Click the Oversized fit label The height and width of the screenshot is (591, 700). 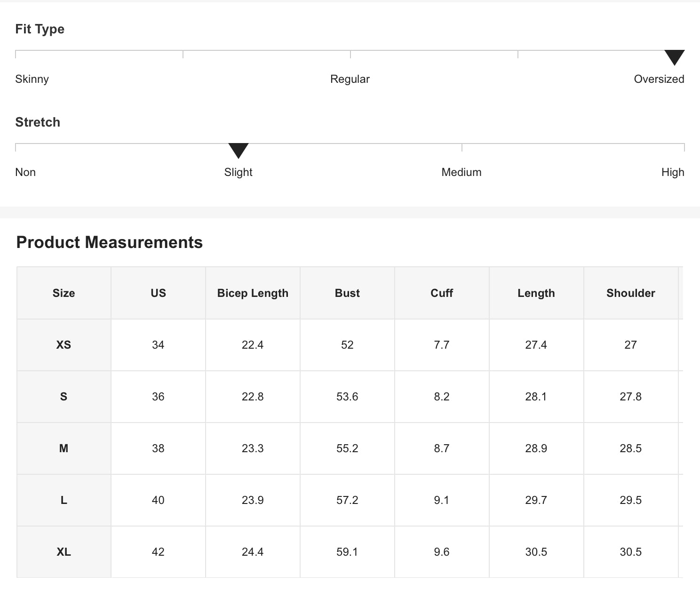coord(659,79)
